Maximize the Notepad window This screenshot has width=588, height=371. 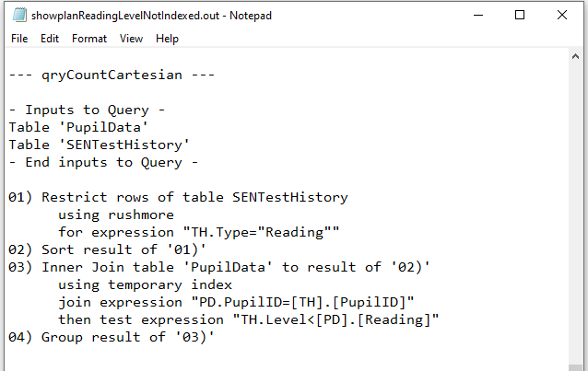point(520,16)
